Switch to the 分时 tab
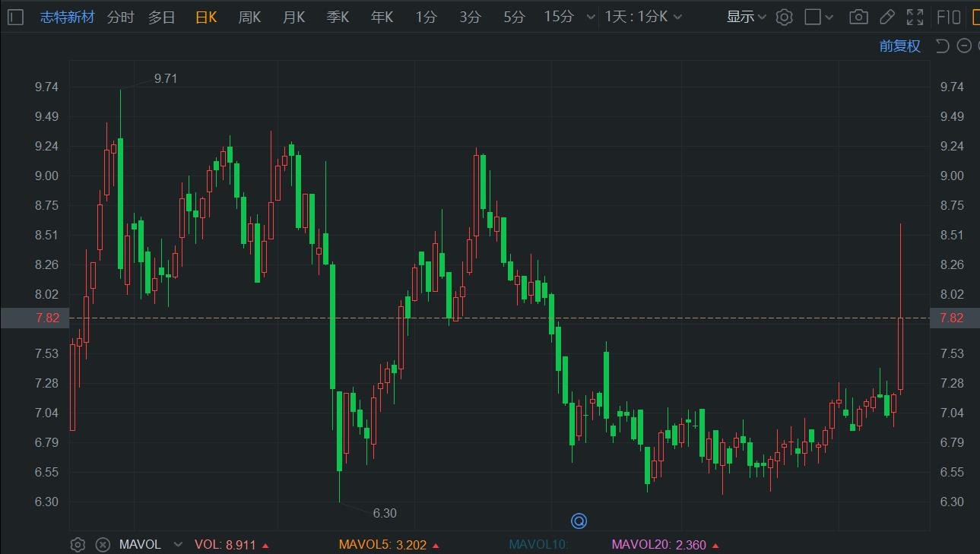 click(x=121, y=17)
